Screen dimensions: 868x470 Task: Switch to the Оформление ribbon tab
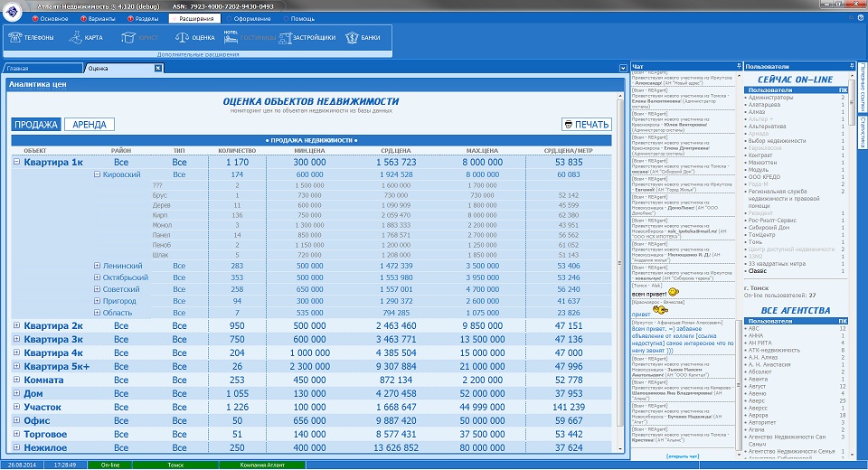(x=250, y=18)
